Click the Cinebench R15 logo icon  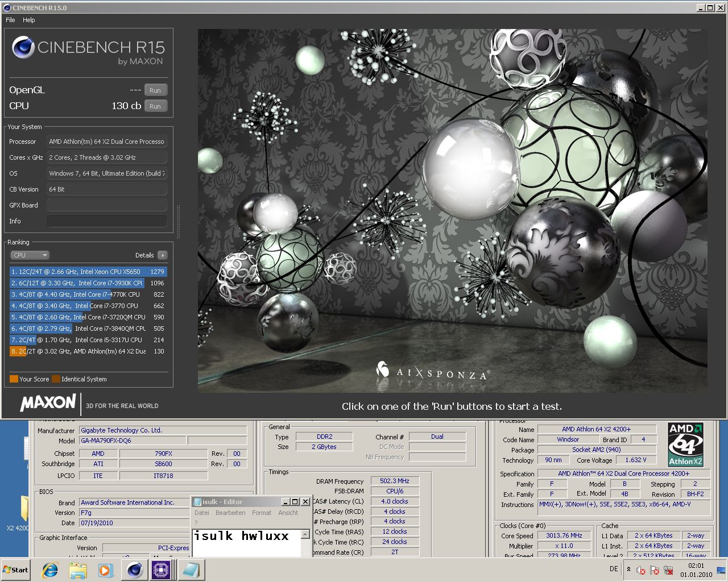click(23, 47)
